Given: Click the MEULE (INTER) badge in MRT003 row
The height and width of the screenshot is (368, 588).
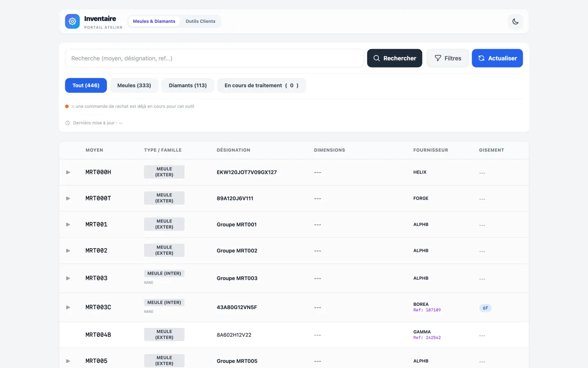Looking at the screenshot, I should coord(164,274).
